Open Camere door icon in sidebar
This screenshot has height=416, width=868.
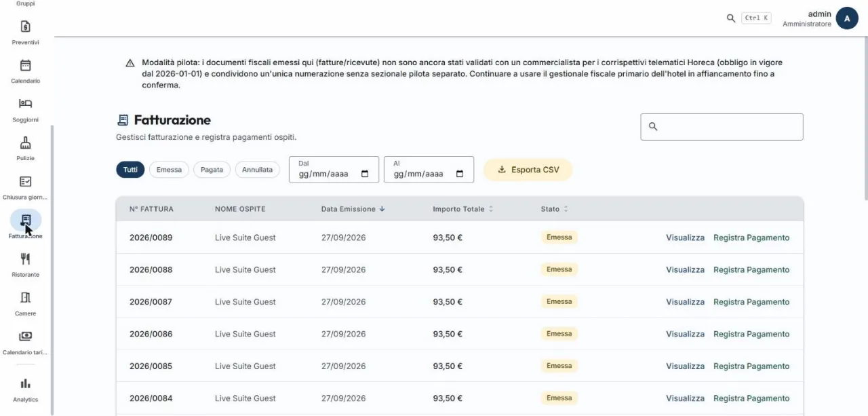(x=25, y=297)
